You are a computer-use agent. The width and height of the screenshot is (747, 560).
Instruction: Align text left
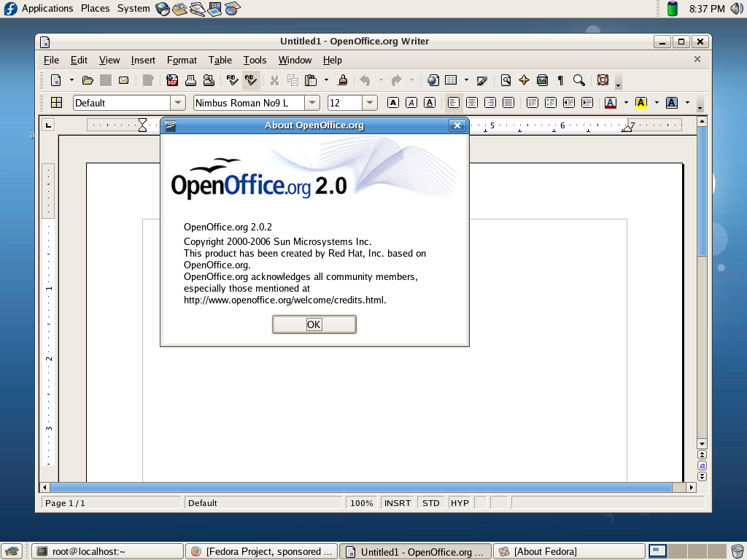pyautogui.click(x=454, y=102)
